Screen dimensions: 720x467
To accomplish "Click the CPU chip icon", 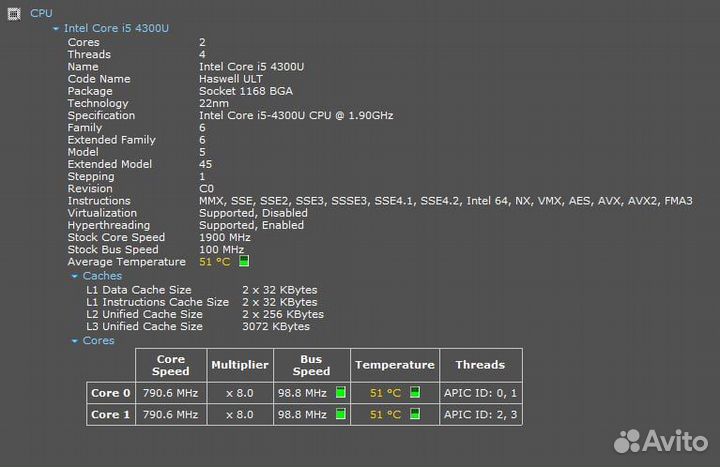I will click(x=14, y=14).
